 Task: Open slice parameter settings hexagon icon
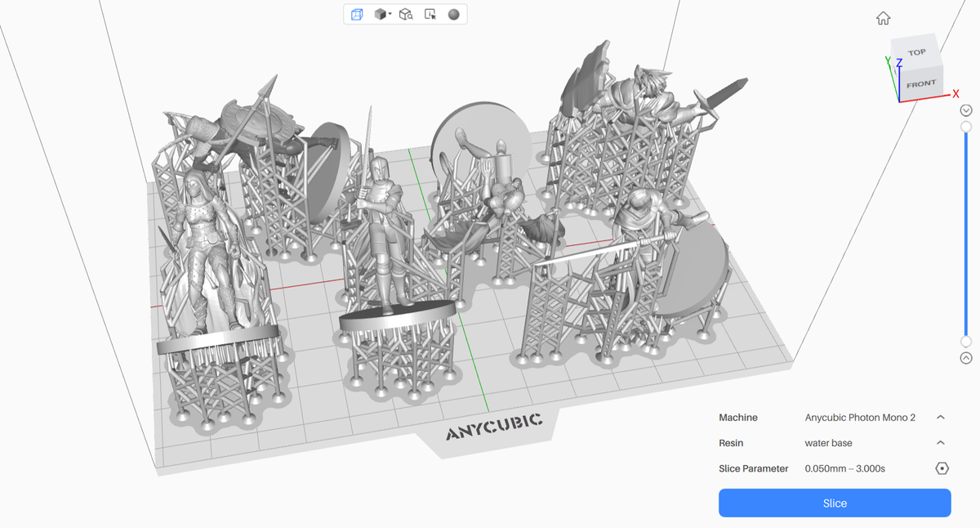point(942,468)
